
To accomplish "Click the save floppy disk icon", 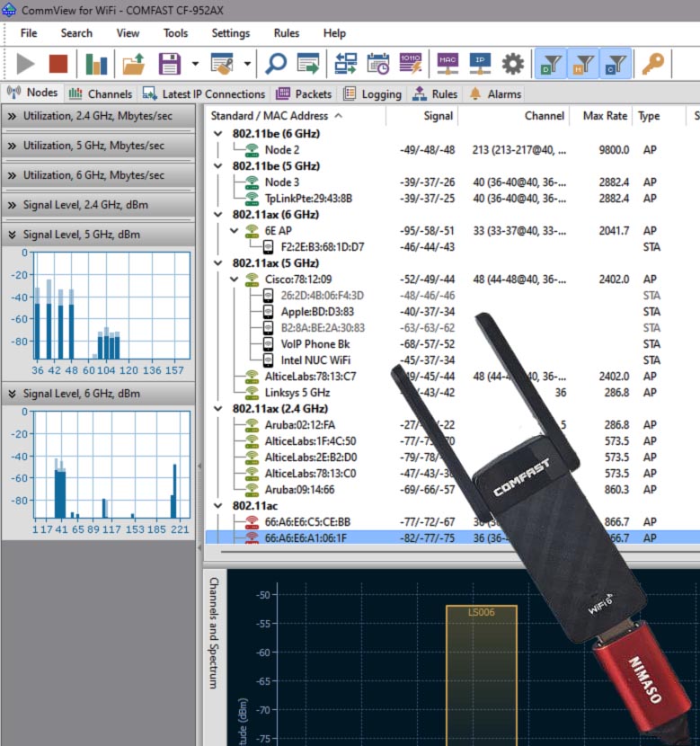I will tap(169, 64).
